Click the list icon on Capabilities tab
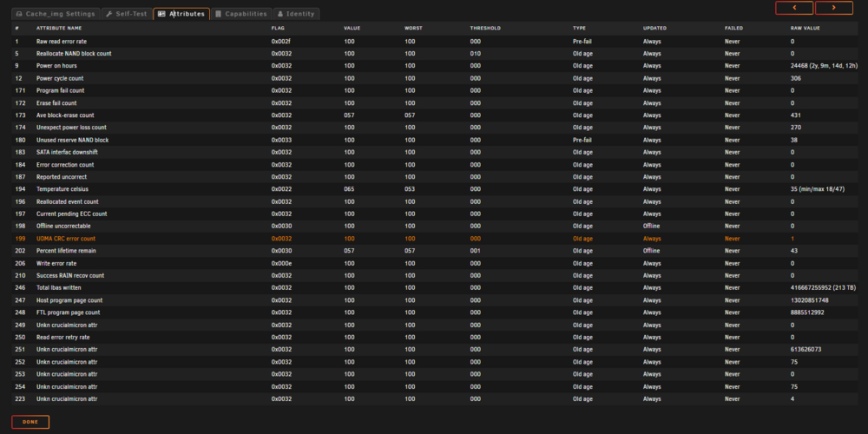This screenshot has width=868, height=434. tap(220, 14)
